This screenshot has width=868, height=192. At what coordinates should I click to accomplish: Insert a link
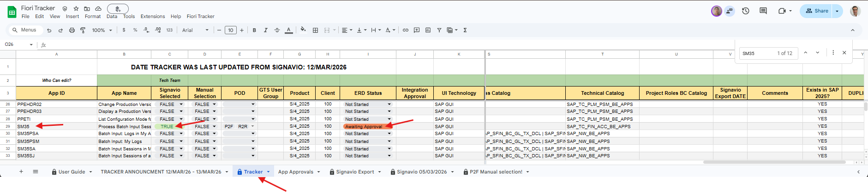pos(406,30)
